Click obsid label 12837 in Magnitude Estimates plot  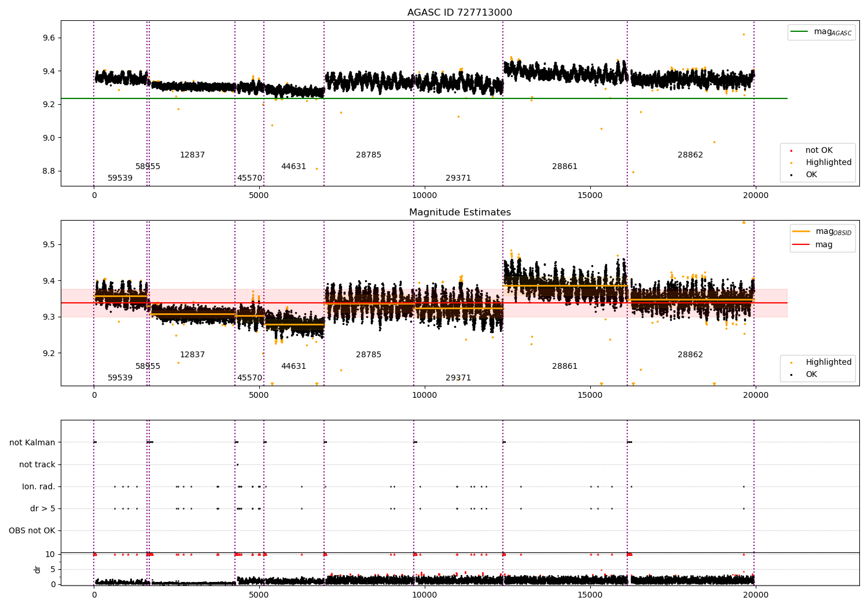coord(192,355)
